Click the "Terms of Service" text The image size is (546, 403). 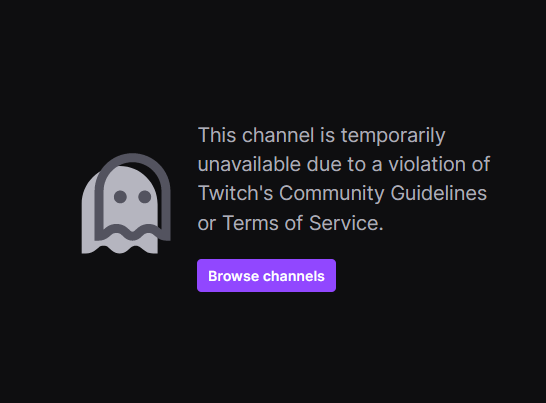coord(303,223)
